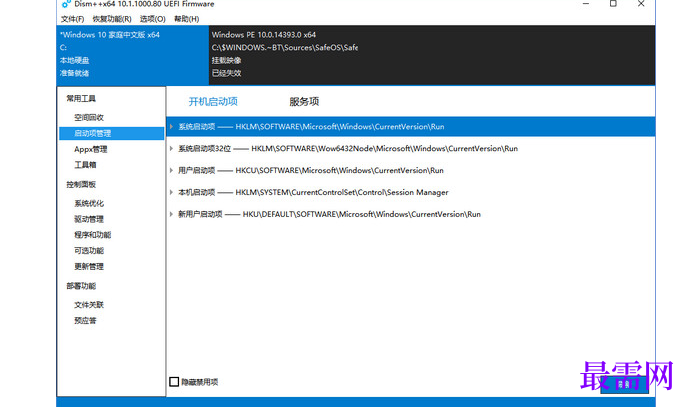Open the 恢复功能(R) menu
The width and height of the screenshot is (692, 407).
coord(112,19)
